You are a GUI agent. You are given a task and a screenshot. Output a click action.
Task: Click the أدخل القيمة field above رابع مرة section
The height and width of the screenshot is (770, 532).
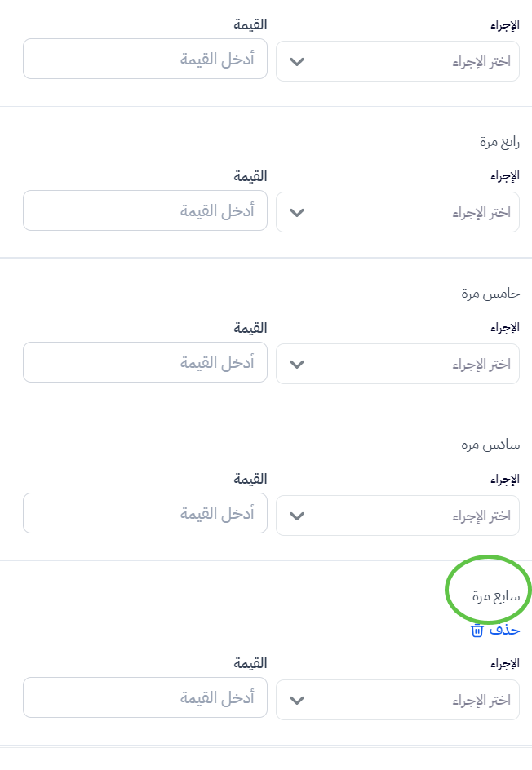pyautogui.click(x=145, y=59)
